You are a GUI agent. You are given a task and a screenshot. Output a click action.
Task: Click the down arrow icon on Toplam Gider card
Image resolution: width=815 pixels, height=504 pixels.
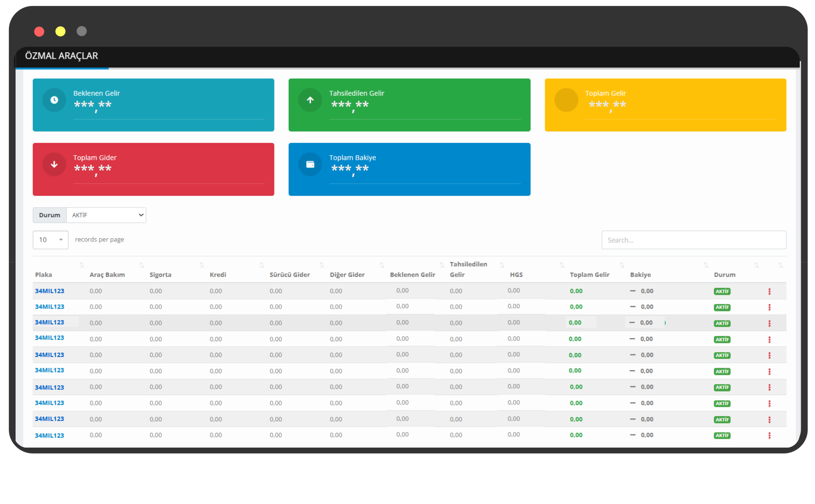[x=54, y=164]
